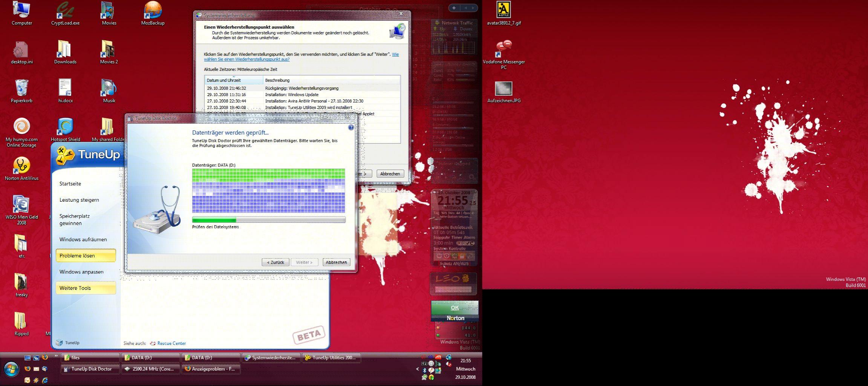Click the Disk Doctor help question mark icon
This screenshot has width=868, height=386.
pyautogui.click(x=351, y=127)
